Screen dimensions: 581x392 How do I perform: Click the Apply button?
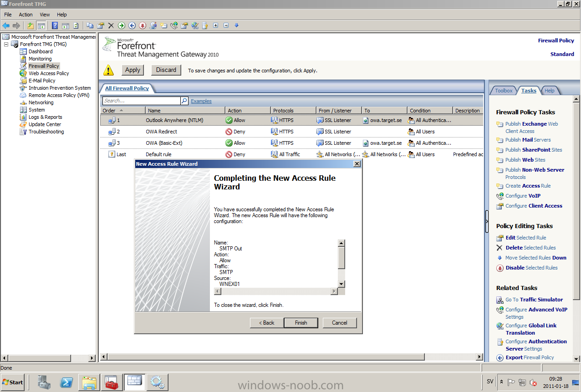click(x=133, y=70)
